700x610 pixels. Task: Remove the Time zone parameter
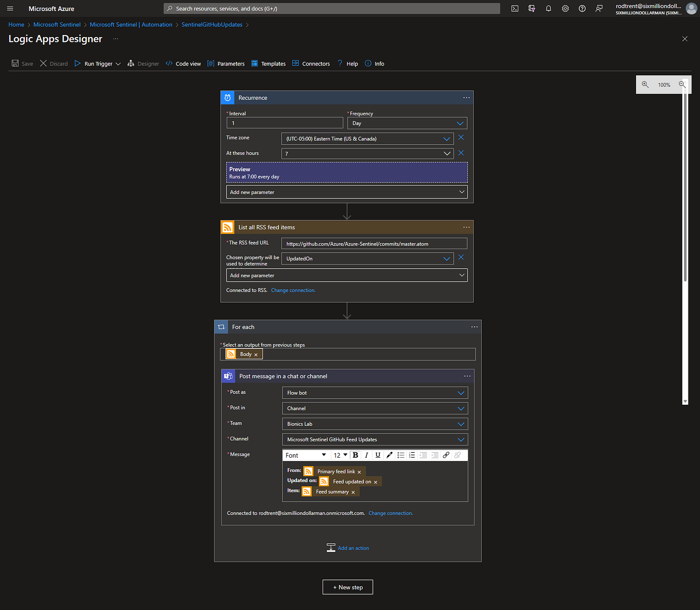coord(461,137)
